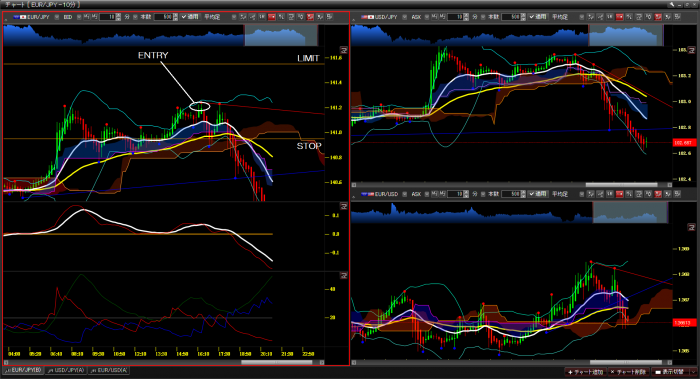The image size is (700, 379).
Task: Click the trendline tool icon in USD/JPY toolbar
Action: (x=600, y=17)
